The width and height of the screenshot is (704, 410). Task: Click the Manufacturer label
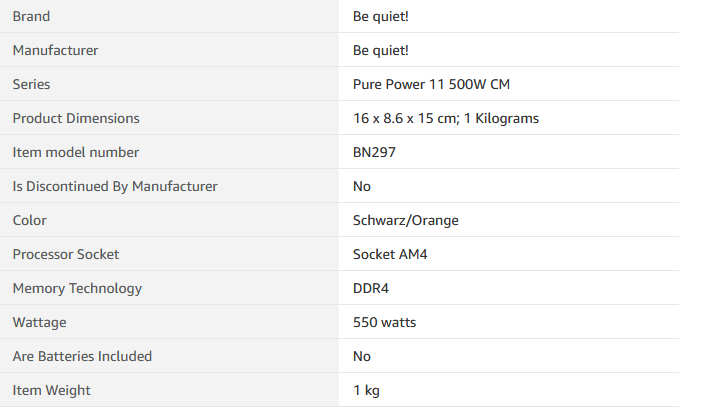click(55, 50)
